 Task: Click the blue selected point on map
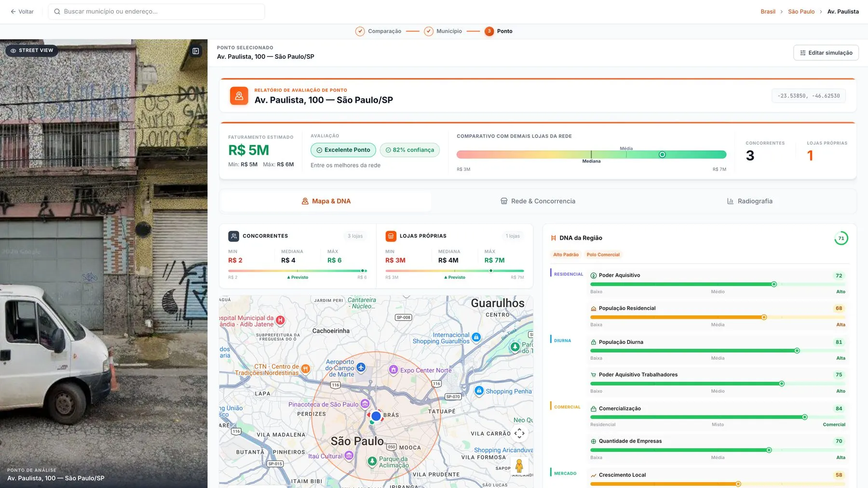pyautogui.click(x=376, y=416)
